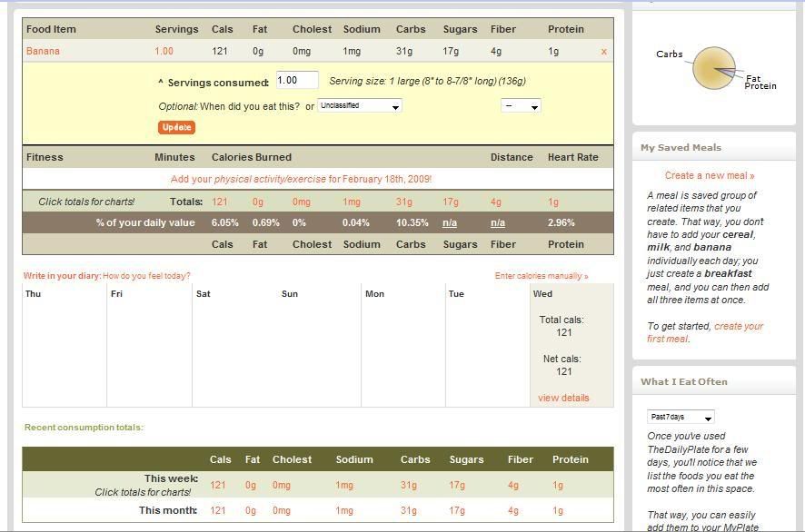Click Fiber n/a daily value link

[498, 222]
